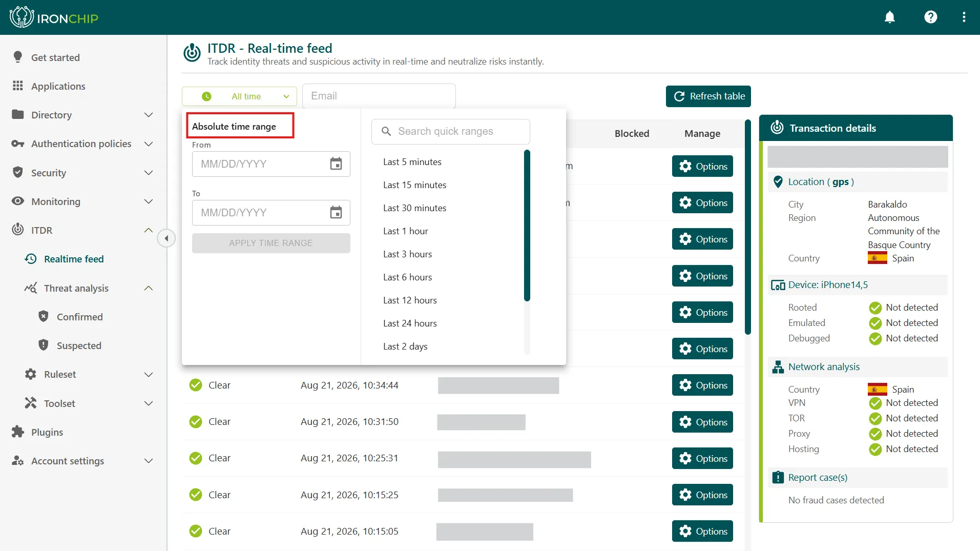This screenshot has width=980, height=551.
Task: Expand the Ruleset section
Action: [149, 374]
